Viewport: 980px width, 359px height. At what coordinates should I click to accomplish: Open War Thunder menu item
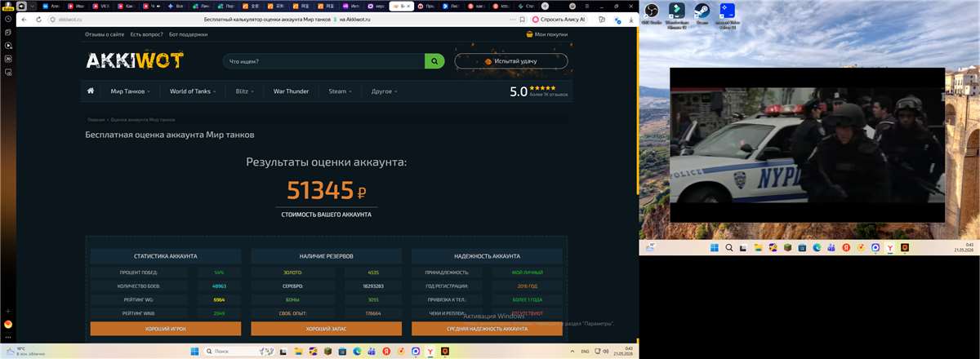(x=291, y=91)
